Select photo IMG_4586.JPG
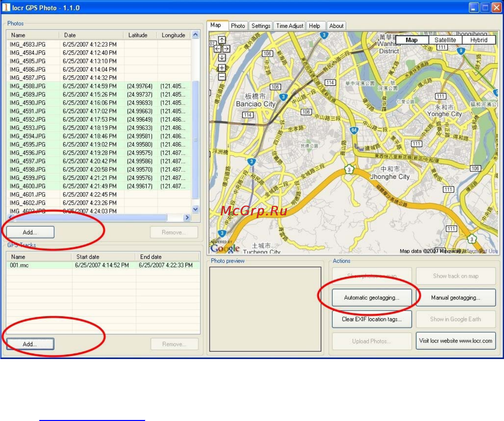The height and width of the screenshot is (421, 504). click(99, 69)
